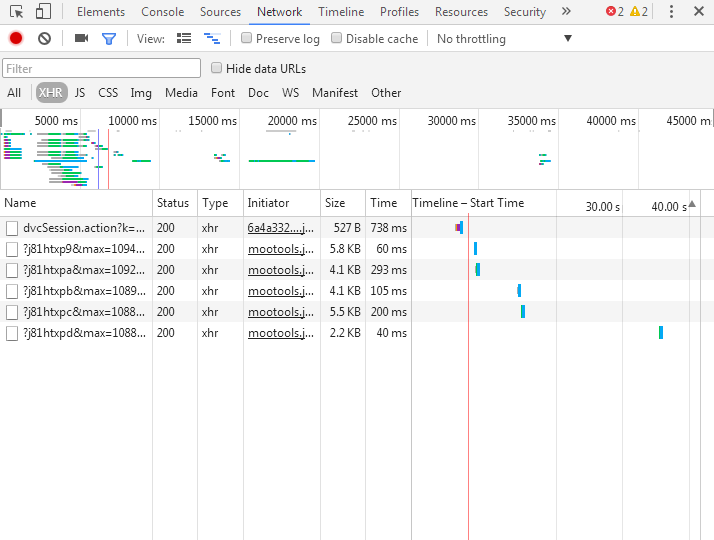Toggle device mode icon
Screen dimensions: 714x540
[43, 12]
